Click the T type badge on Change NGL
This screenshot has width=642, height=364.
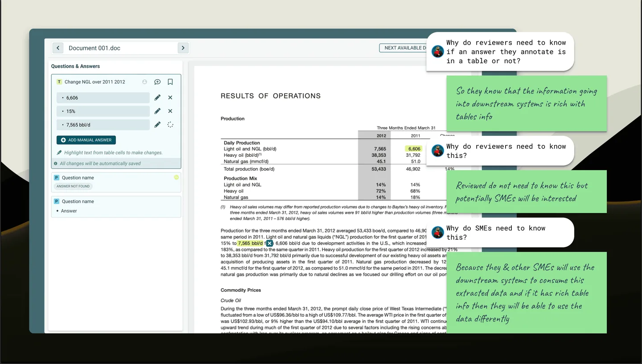(59, 82)
